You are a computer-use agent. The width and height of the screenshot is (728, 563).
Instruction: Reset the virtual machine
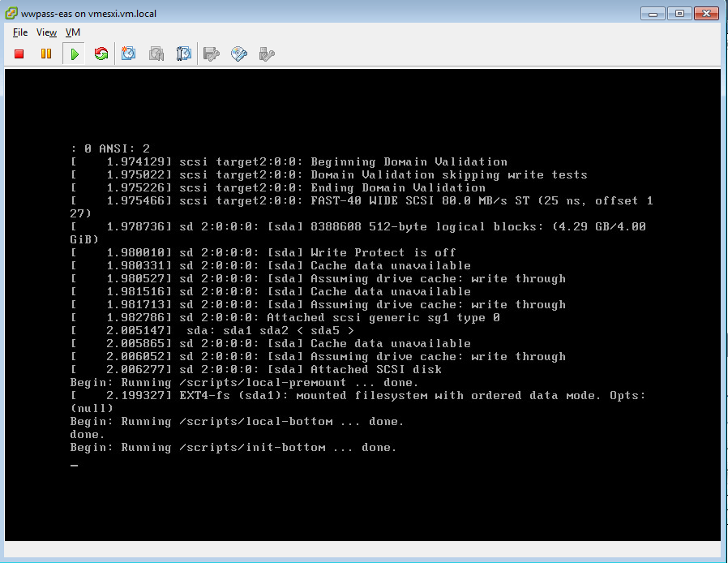[x=99, y=53]
